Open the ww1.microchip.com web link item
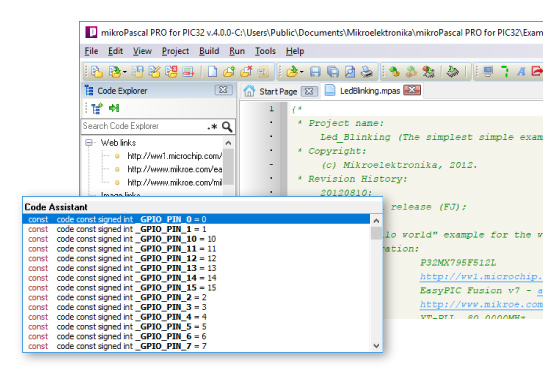This screenshot has height=373, width=543. point(175,156)
